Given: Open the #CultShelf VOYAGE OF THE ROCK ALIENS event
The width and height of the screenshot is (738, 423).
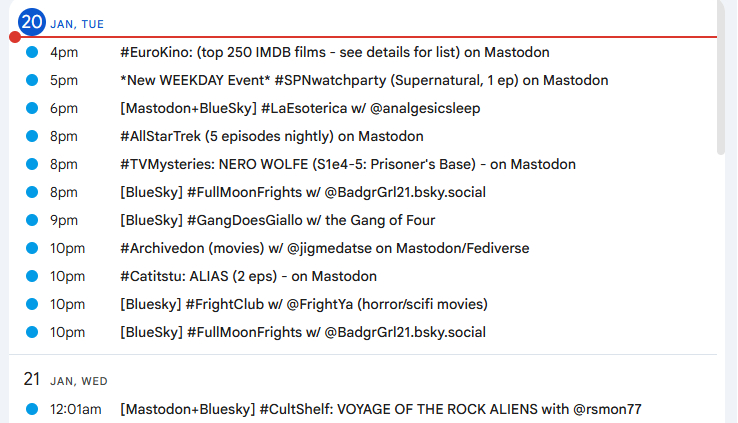Looking at the screenshot, I should coord(381,408).
